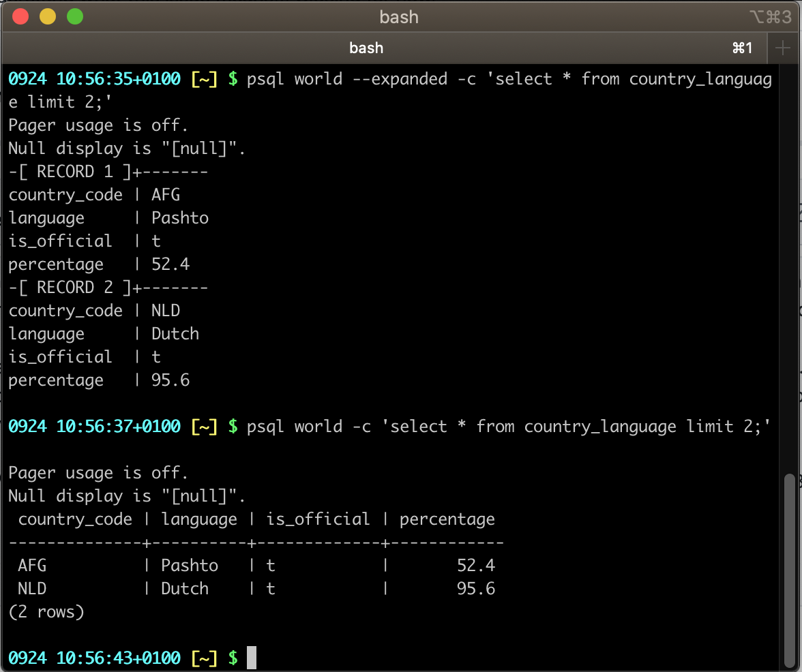The height and width of the screenshot is (672, 802).
Task: Click the is_official table column header
Action: pyautogui.click(x=318, y=519)
